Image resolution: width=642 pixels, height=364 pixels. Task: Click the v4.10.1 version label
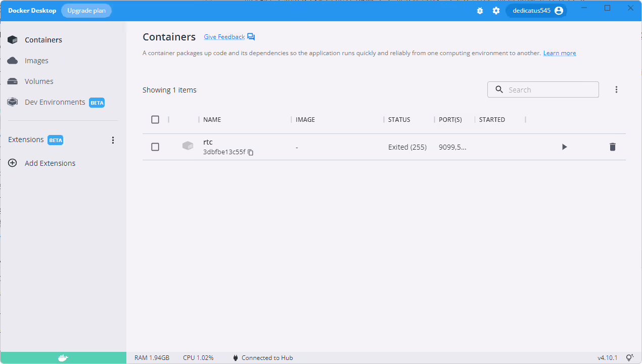[608, 358]
